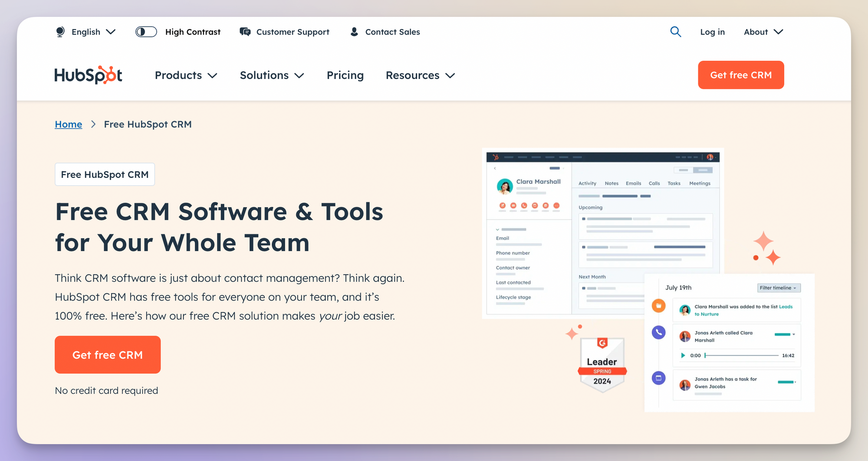This screenshot has height=461, width=868.
Task: Open the Customer Support link
Action: pos(293,32)
